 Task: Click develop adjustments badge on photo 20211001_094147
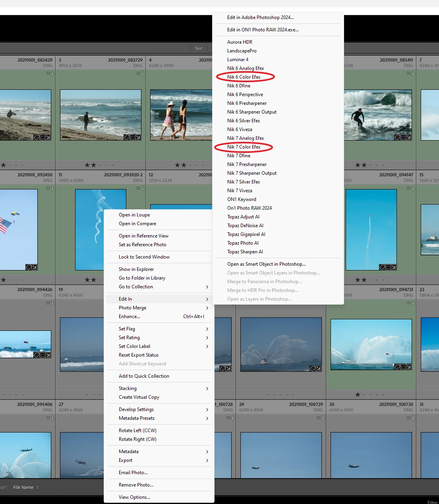point(394,267)
